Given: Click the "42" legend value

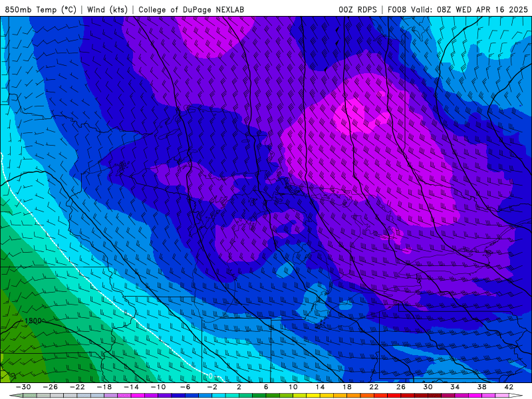Looking at the screenshot, I should (509, 387).
